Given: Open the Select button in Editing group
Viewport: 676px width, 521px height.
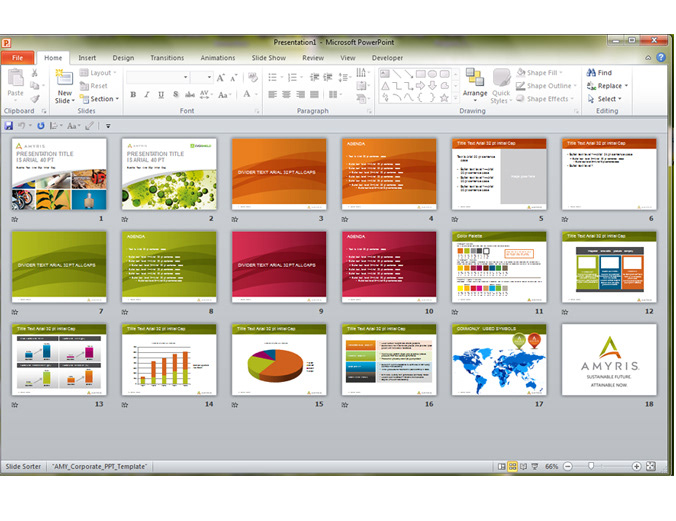Looking at the screenshot, I should pyautogui.click(x=607, y=99).
